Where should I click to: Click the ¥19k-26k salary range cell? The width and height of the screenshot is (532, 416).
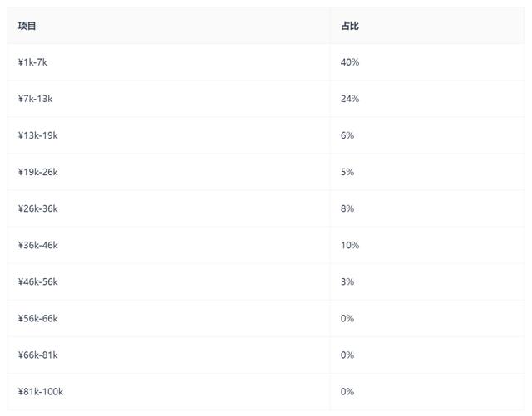pos(38,172)
